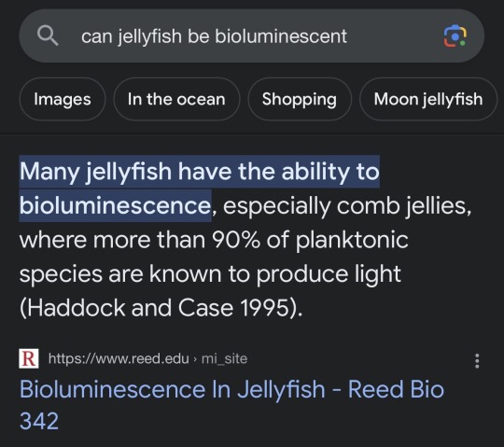Switch to the Images filter chip

point(63,99)
